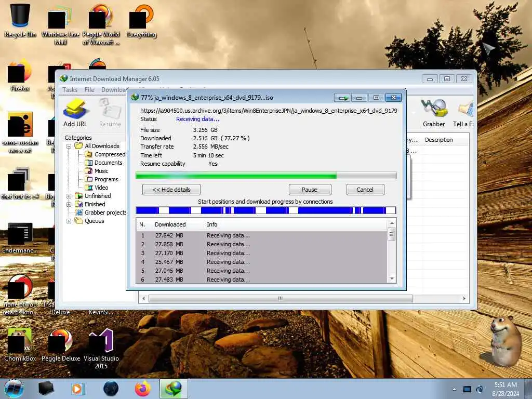Open Windows Live Mail desktop icon
The width and height of the screenshot is (532, 399).
coord(60,24)
